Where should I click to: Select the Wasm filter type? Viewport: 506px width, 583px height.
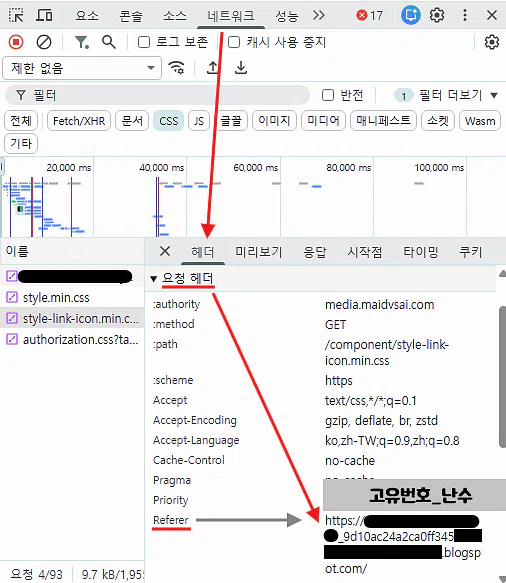[480, 121]
